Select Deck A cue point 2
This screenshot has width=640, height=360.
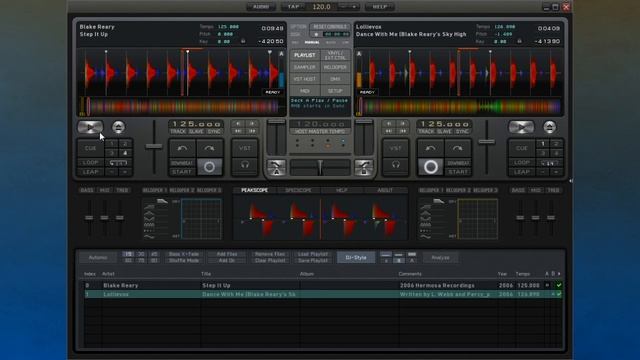[125, 144]
